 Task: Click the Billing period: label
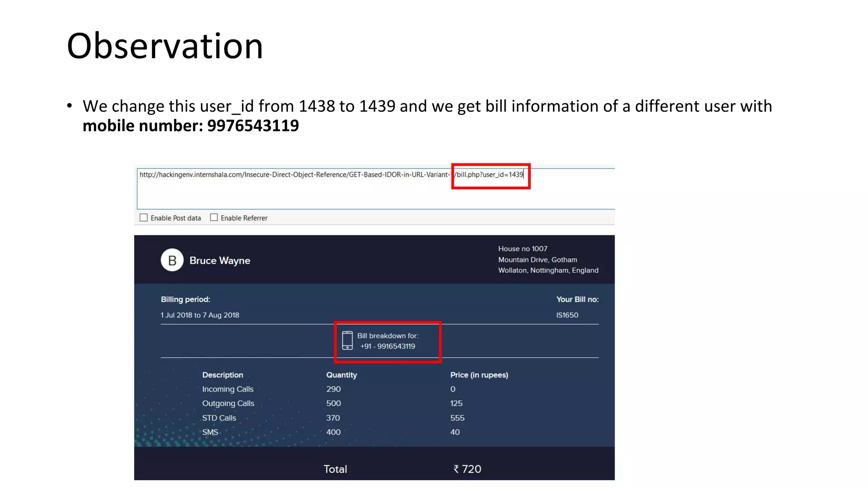(x=186, y=299)
